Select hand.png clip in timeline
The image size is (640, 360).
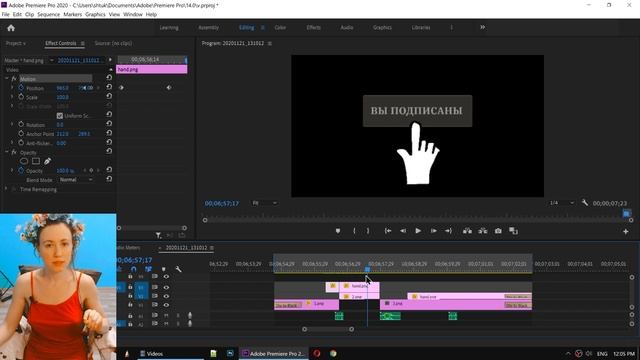pyautogui.click(x=360, y=286)
